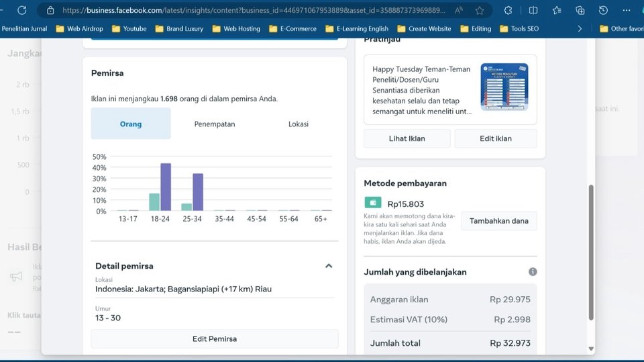Show more bookmarks with the overflow chevron
Screen dimensions: 644x362
tap(580, 29)
